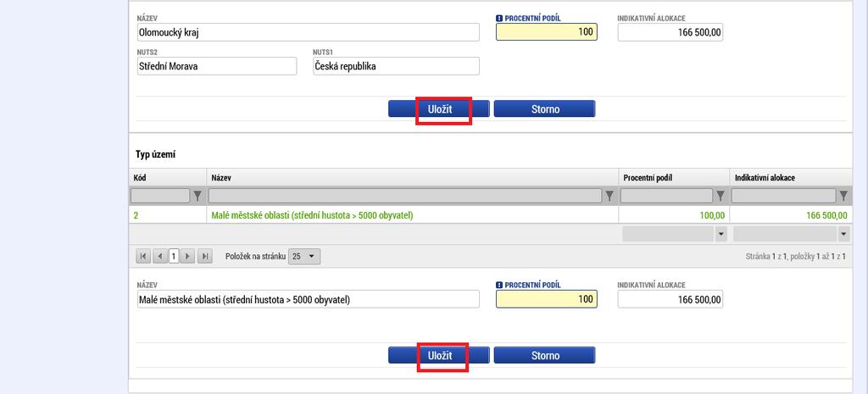Click the NUTS2 field with Střední Morava

tap(216, 66)
